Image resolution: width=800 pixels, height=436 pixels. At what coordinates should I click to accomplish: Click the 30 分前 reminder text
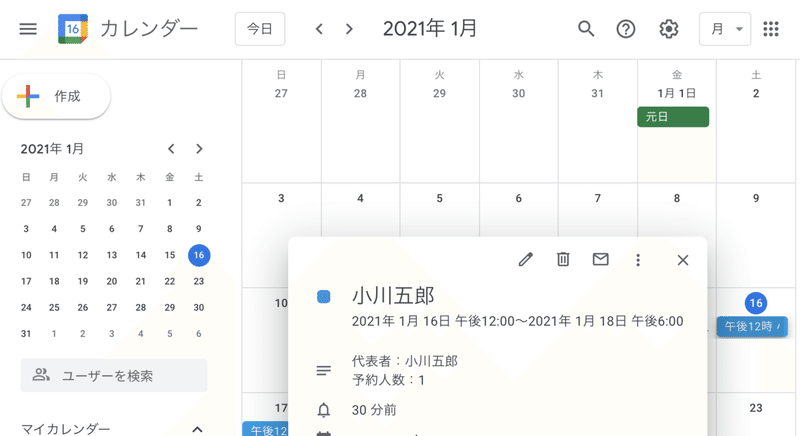tap(374, 410)
